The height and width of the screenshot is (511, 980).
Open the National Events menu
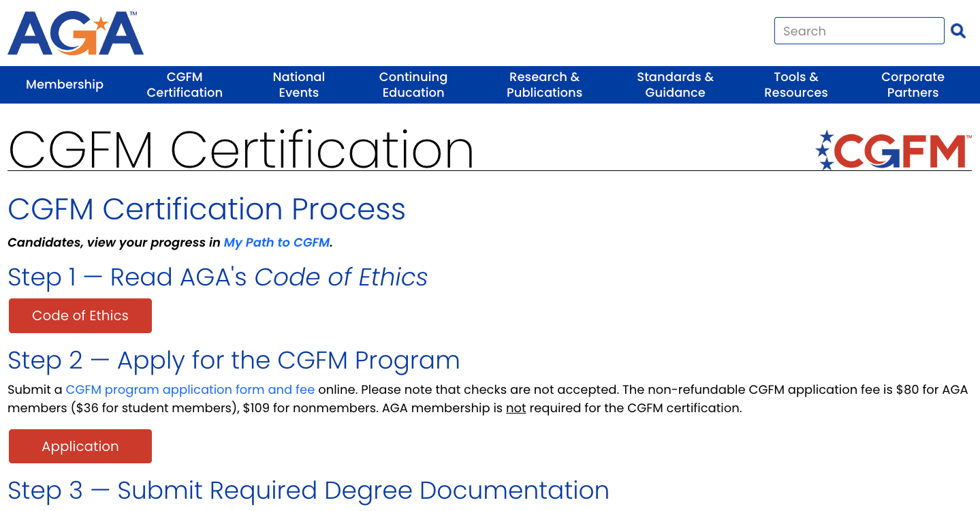click(x=299, y=84)
